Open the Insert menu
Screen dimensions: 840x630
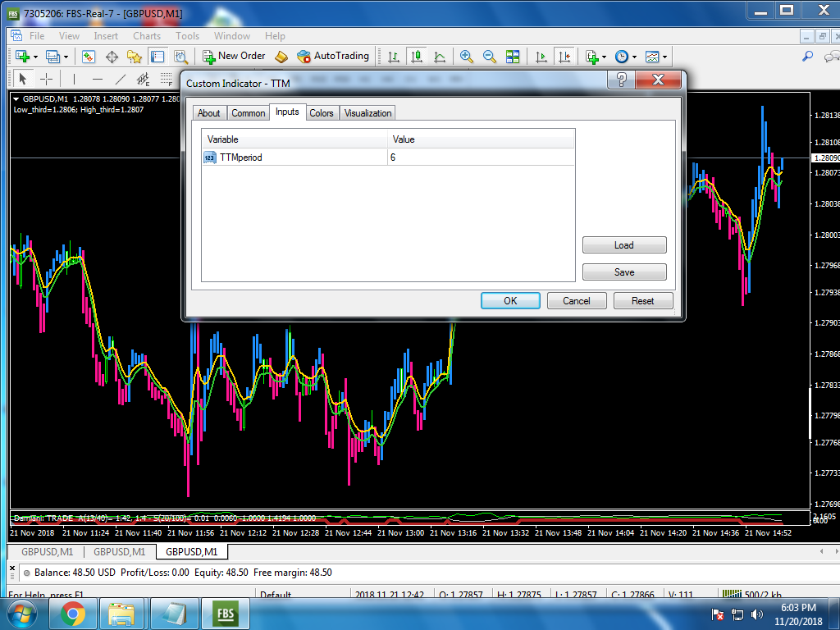click(106, 36)
